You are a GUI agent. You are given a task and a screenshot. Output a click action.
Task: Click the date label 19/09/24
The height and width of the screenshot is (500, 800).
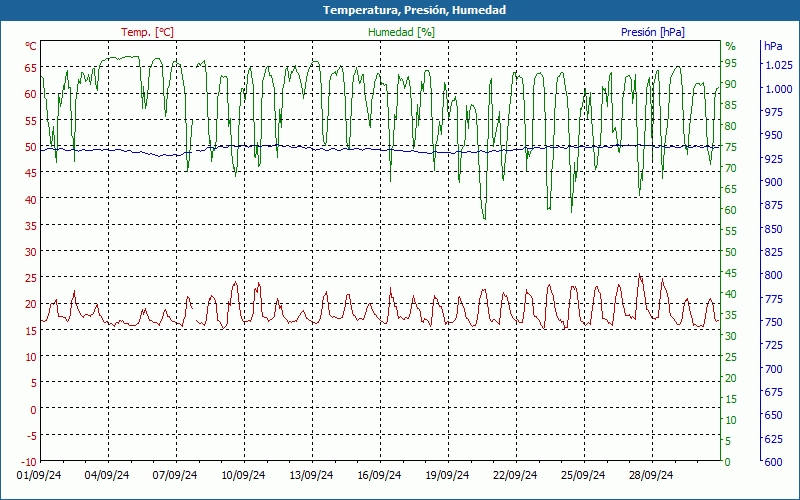(x=447, y=475)
